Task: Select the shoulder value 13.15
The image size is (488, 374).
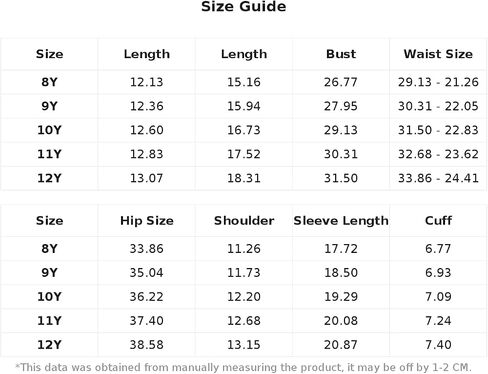Action: 244,345
